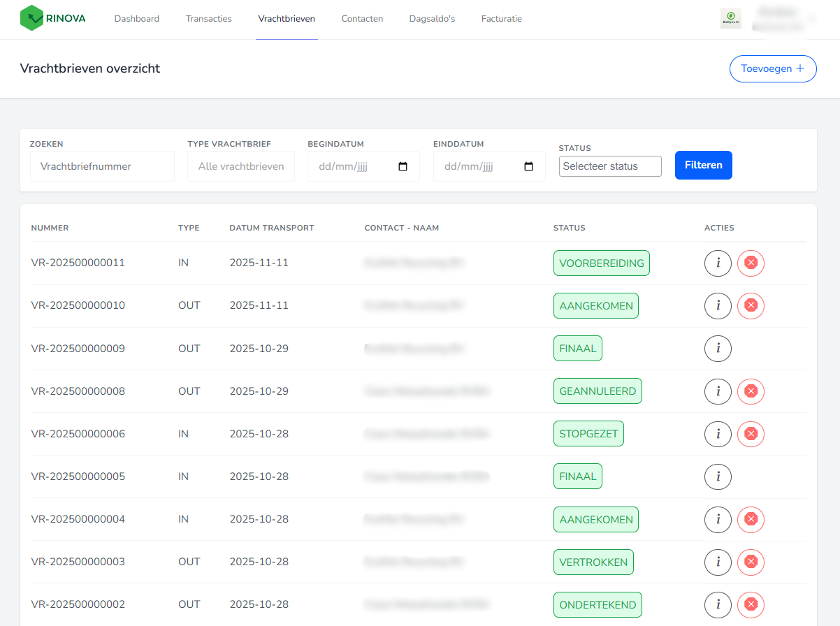Image resolution: width=840 pixels, height=626 pixels.
Task: View info for finalized waybill VR-202500000009
Action: [718, 349]
